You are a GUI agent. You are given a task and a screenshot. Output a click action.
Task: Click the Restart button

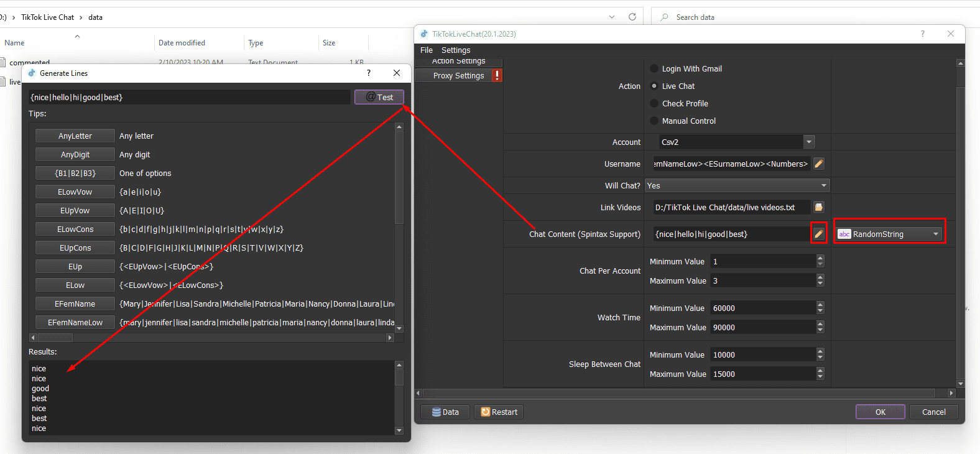pos(499,412)
